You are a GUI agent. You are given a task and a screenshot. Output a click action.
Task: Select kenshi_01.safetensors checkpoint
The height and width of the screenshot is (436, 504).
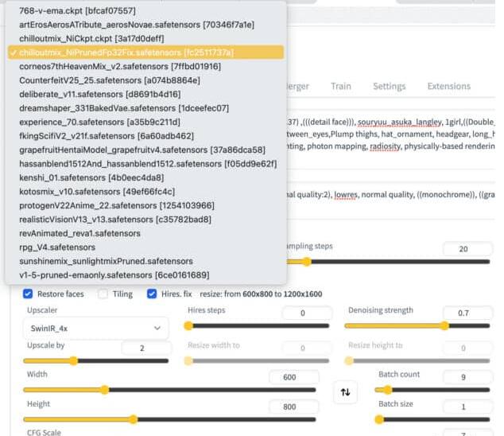pyautogui.click(x=146, y=177)
